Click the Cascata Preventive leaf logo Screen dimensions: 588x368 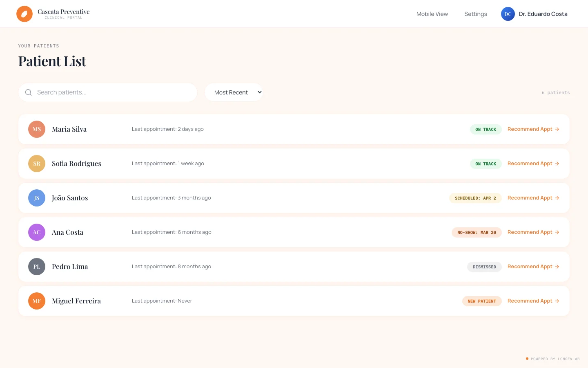coord(24,14)
